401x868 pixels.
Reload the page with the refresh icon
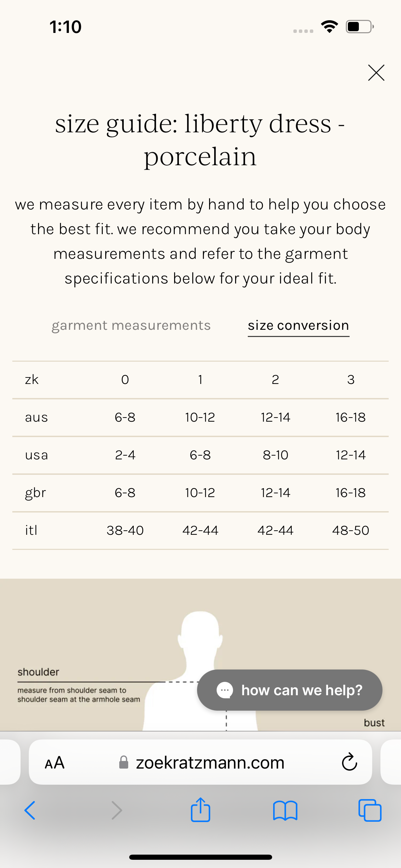click(349, 762)
